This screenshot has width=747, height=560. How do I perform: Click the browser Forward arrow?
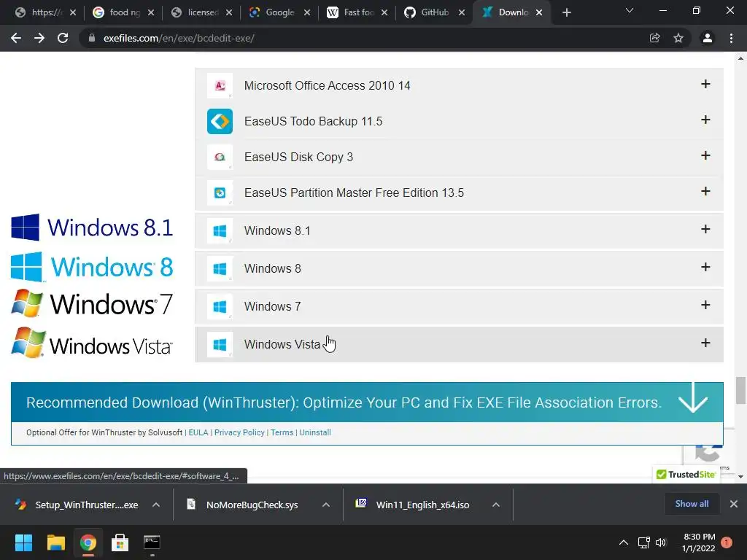tap(39, 38)
